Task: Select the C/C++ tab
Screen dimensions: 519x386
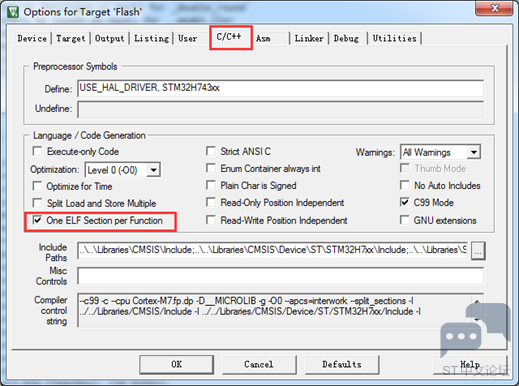Action: (229, 37)
